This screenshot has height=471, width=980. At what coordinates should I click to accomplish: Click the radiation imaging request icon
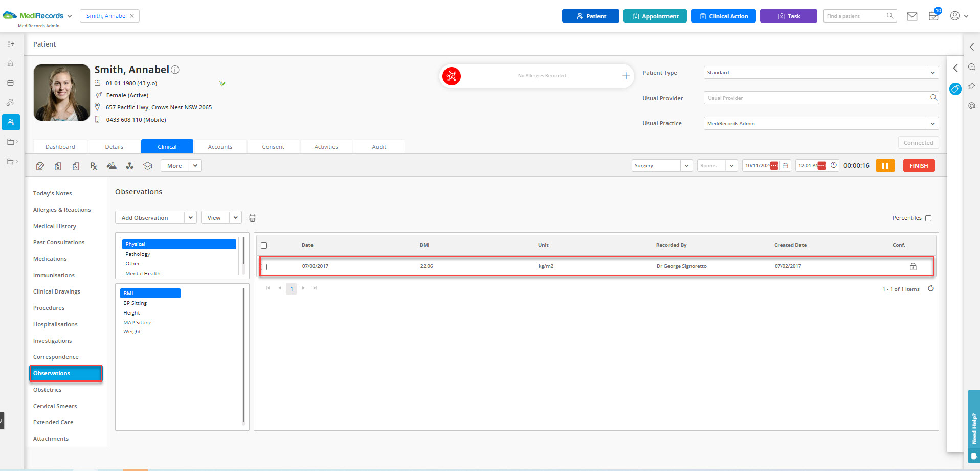(130, 166)
